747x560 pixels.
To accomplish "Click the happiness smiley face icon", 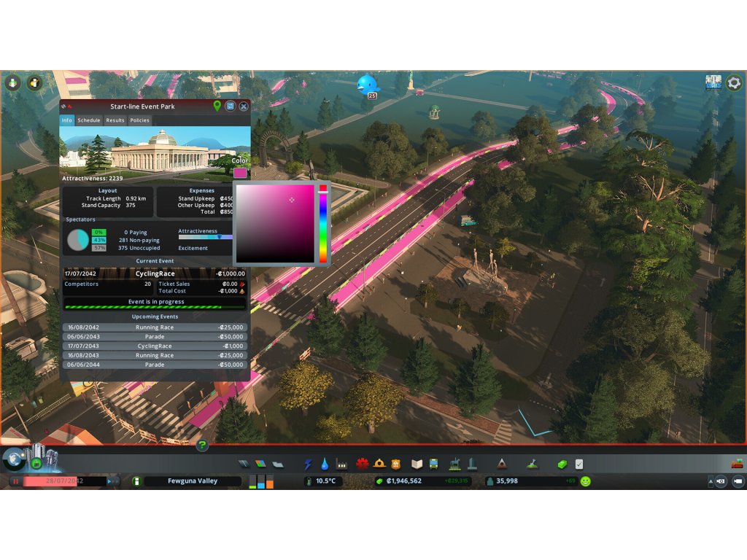I will coord(586,481).
